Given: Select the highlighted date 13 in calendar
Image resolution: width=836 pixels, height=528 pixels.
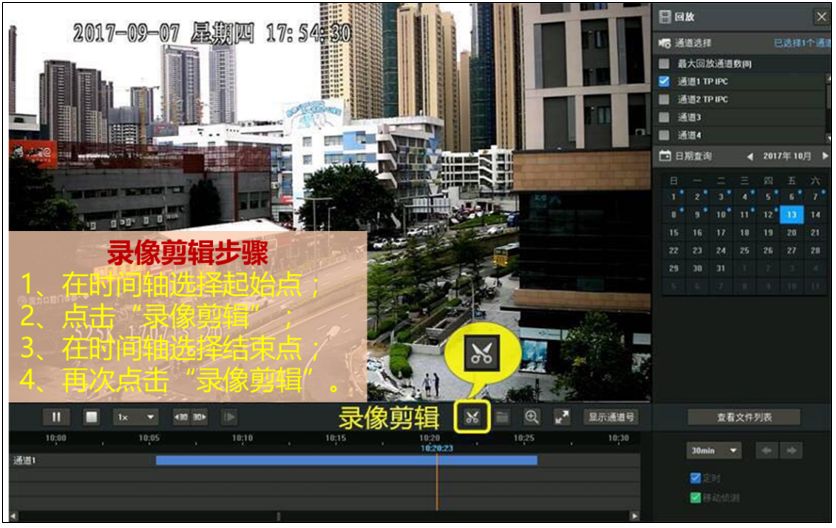Looking at the screenshot, I should pos(792,215).
